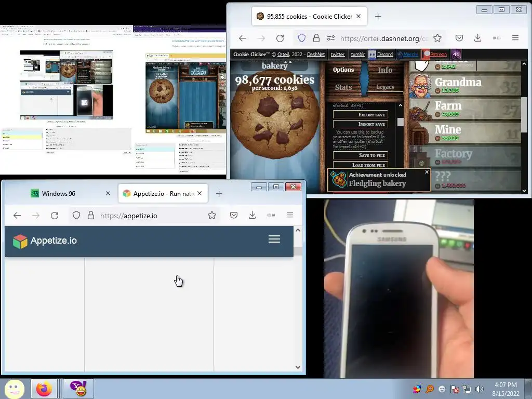This screenshot has width=532, height=399.
Task: Bookmark the Cookie Clicker page with star
Action: [437, 38]
